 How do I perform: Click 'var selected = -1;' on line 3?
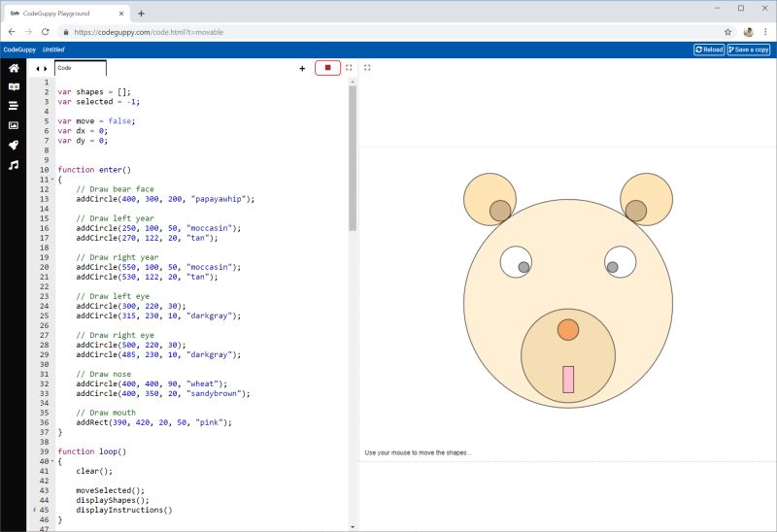[99, 102]
